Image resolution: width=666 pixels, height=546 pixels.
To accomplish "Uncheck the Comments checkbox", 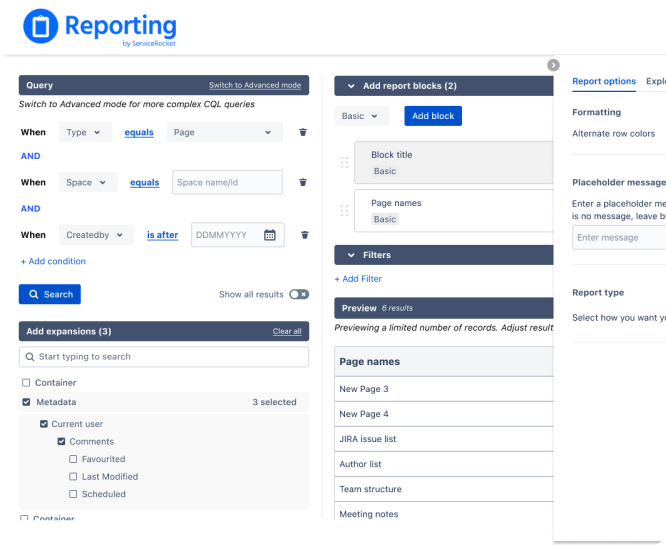I will click(62, 441).
